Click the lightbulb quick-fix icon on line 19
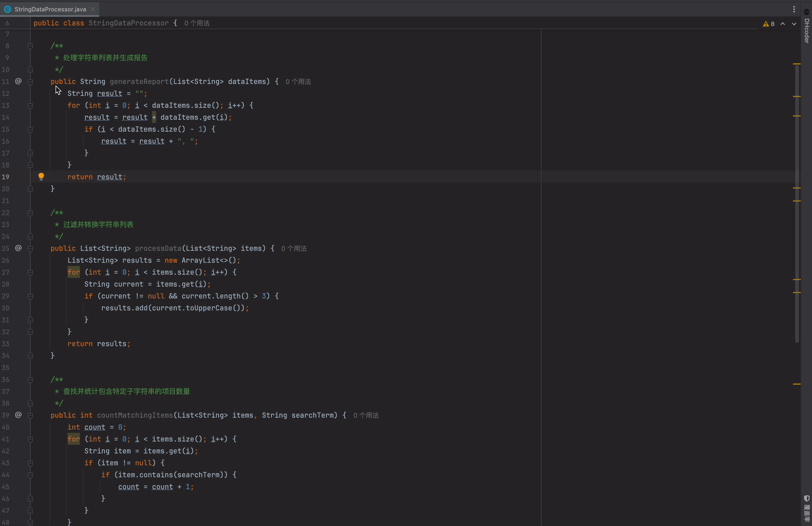 pyautogui.click(x=41, y=176)
